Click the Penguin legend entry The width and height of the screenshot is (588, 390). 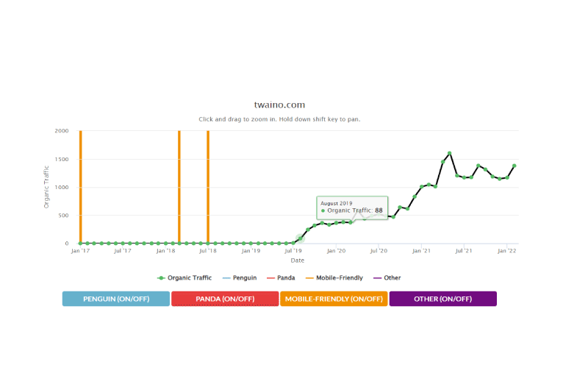[x=240, y=277]
